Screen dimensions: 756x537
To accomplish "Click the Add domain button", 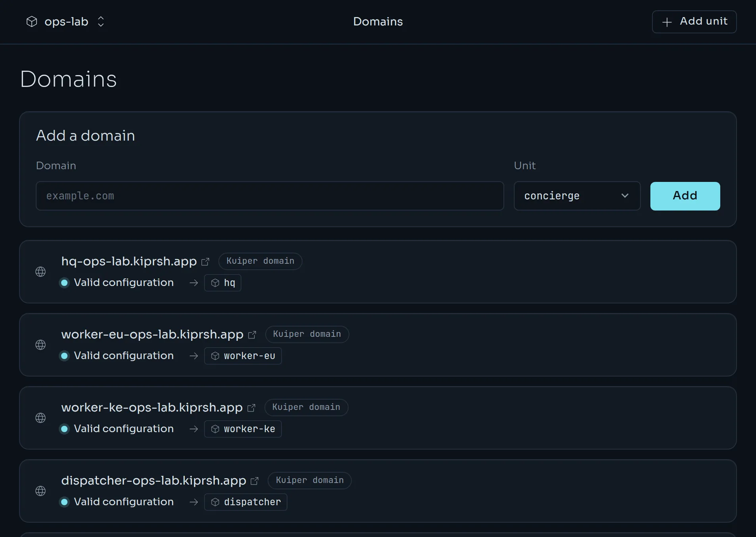I will (x=685, y=196).
